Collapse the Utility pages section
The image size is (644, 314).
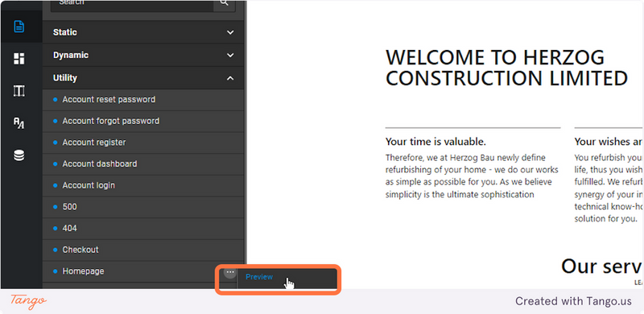pos(143,78)
